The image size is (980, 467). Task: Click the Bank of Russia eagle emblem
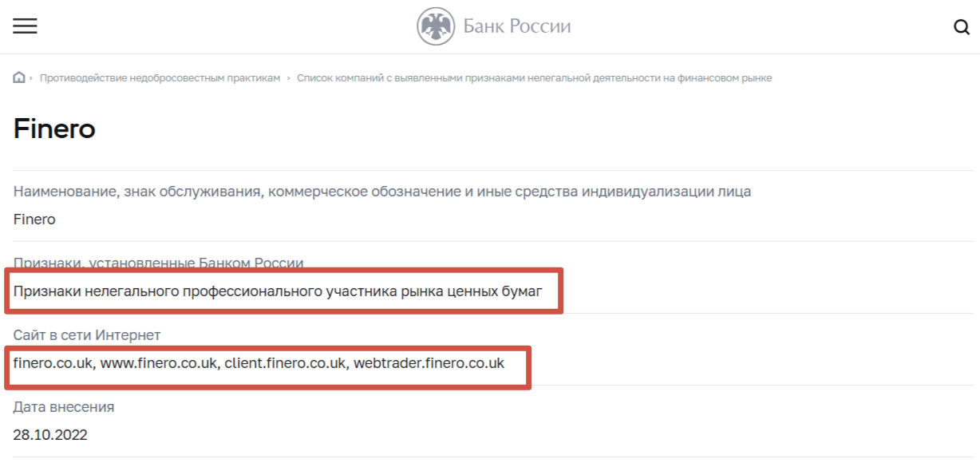tap(435, 27)
